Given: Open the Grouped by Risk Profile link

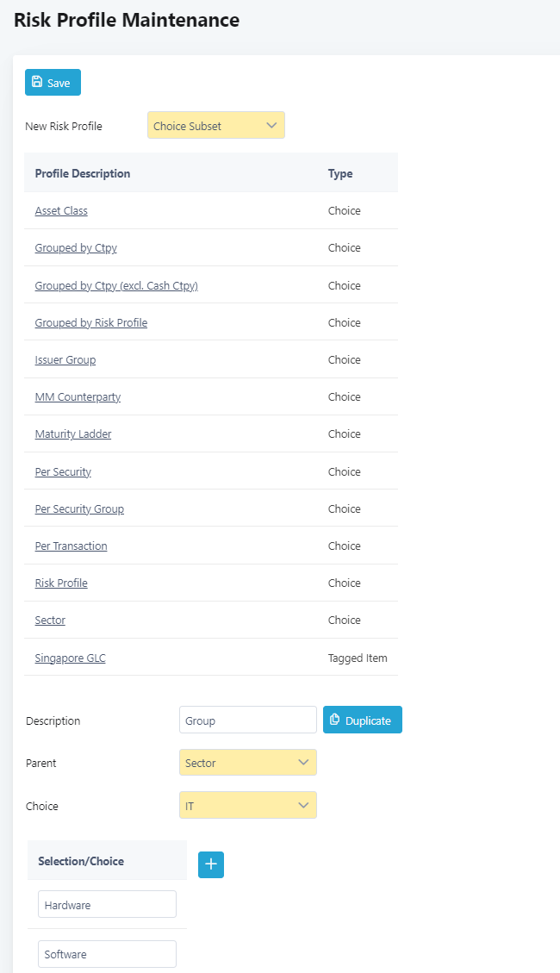Looking at the screenshot, I should coord(91,322).
